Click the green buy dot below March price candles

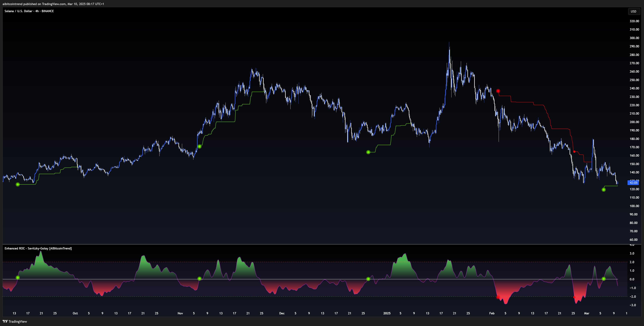[x=603, y=190]
